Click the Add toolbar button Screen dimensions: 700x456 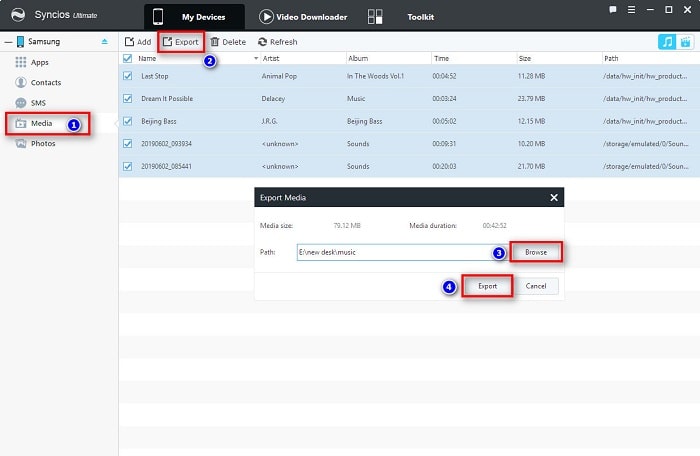[138, 42]
